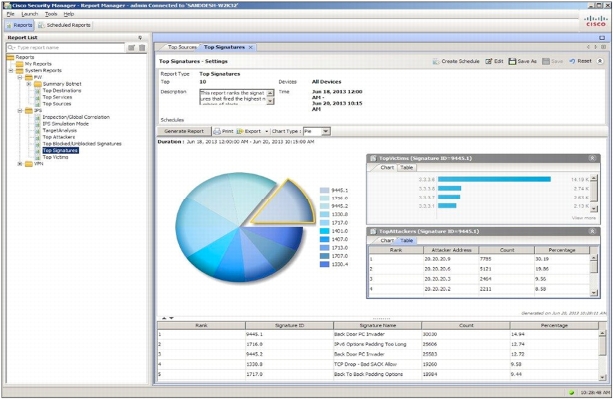This screenshot has width=614, height=400.
Task: Switch TopAttackers panel to the Chart tab
Action: point(387,240)
